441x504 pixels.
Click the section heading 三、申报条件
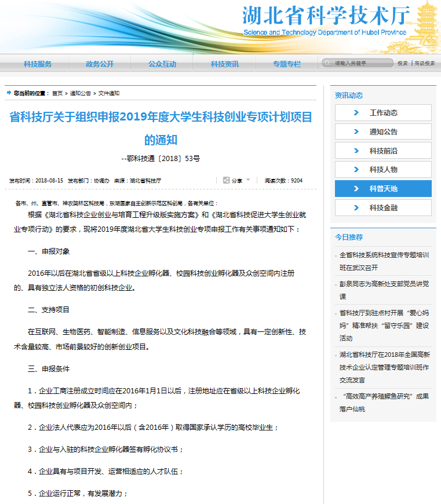pos(49,368)
